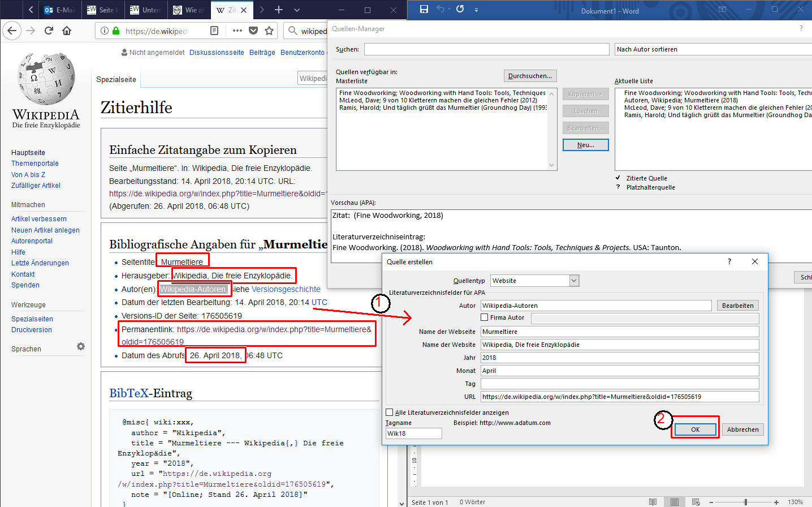Tick the Firma Autor checkbox

point(485,317)
